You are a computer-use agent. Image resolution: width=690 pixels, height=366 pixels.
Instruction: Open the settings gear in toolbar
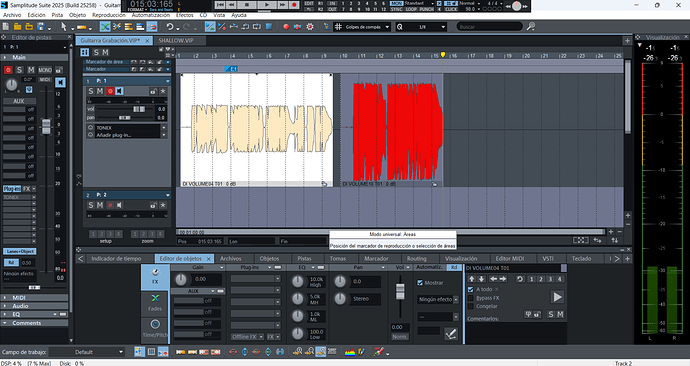coord(310,27)
